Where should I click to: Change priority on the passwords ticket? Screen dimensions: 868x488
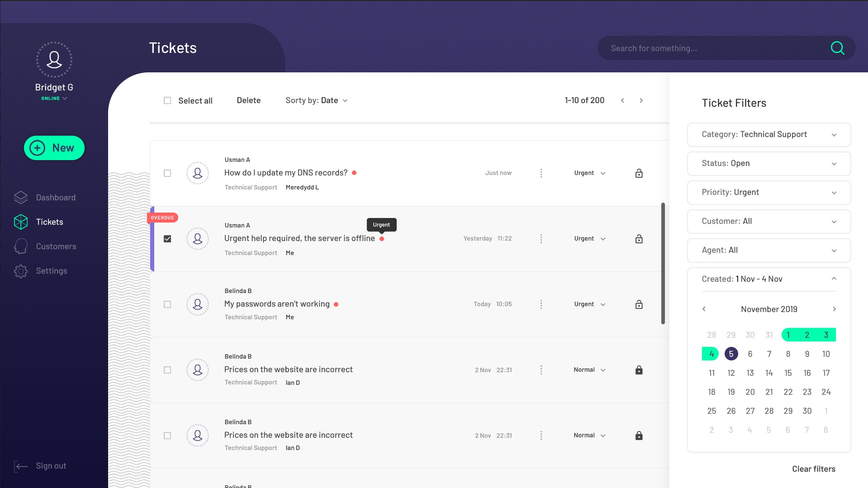[589, 304]
